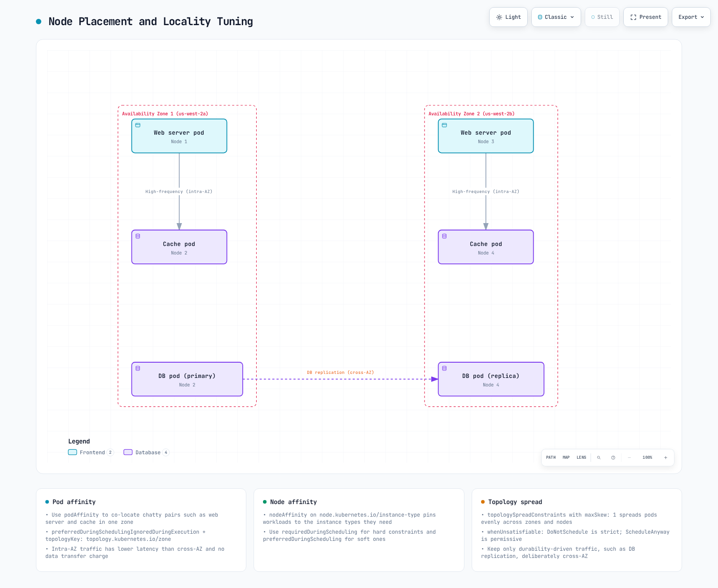The image size is (718, 588).
Task: Open the help question-mark icon
Action: [x=613, y=457]
